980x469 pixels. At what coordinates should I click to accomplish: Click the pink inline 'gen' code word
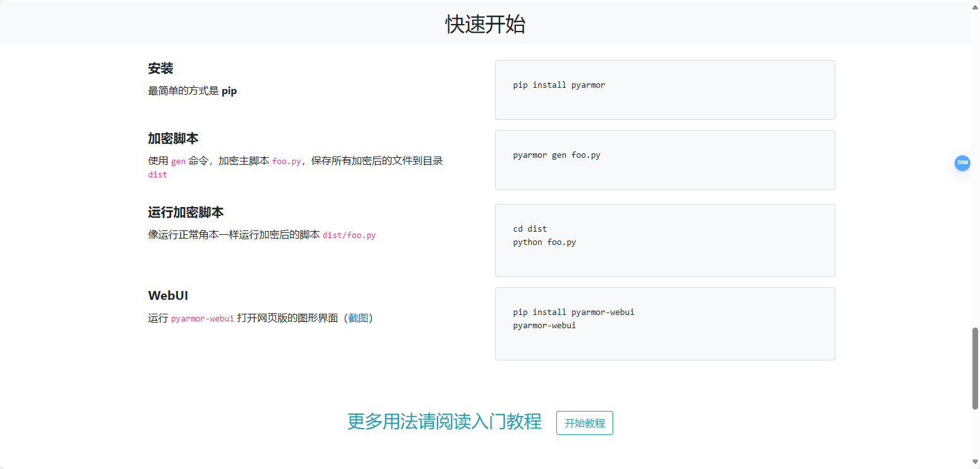click(x=178, y=162)
